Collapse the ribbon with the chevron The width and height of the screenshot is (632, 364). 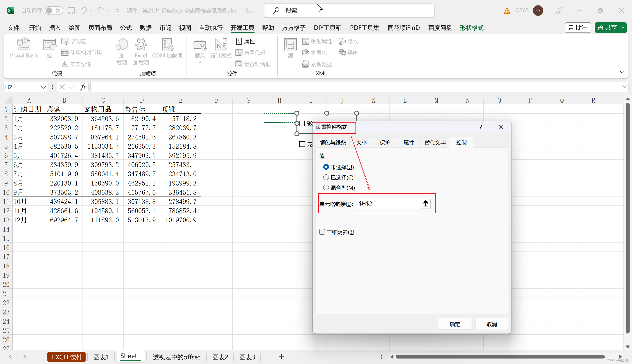[x=622, y=72]
